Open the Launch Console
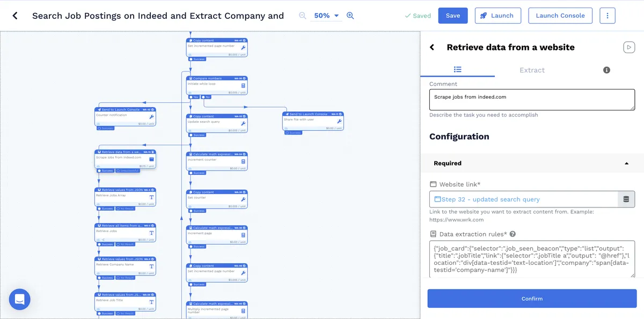 pyautogui.click(x=560, y=16)
